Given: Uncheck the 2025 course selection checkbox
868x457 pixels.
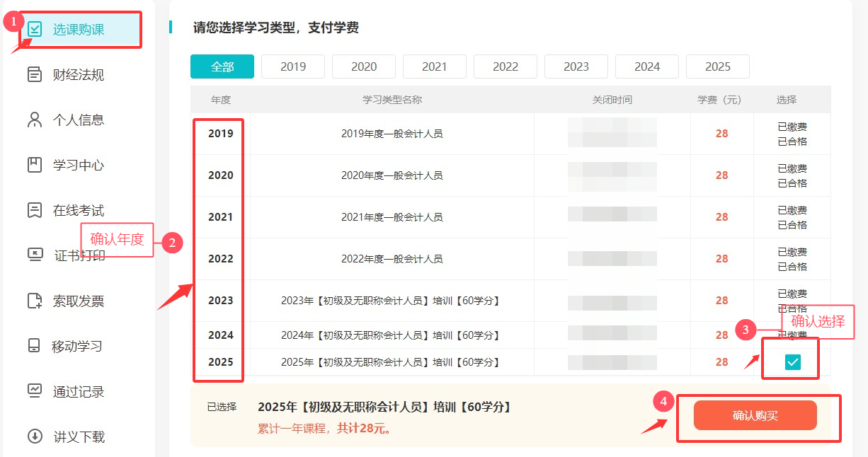Looking at the screenshot, I should pos(792,362).
